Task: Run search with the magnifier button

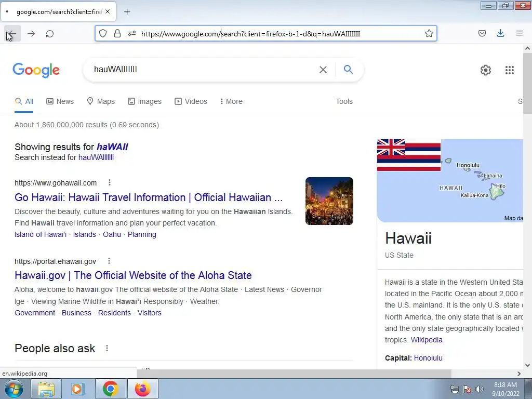Action: [x=349, y=69]
